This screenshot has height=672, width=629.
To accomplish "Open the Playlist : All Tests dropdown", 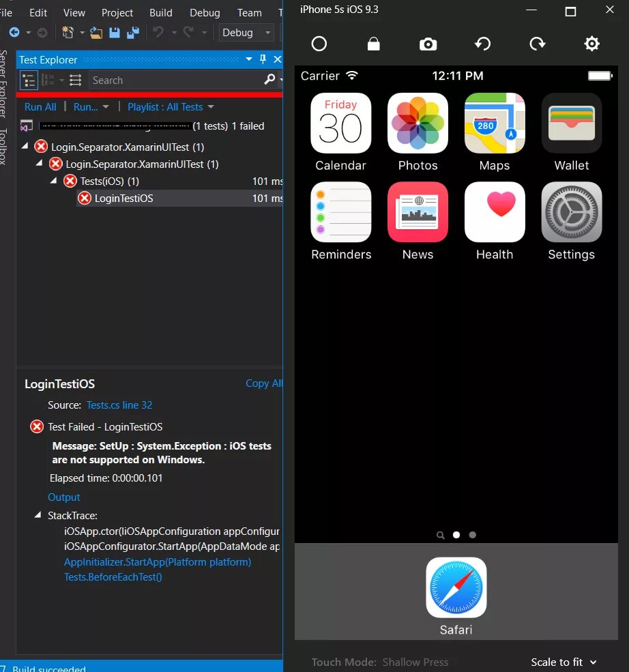I will pyautogui.click(x=211, y=106).
